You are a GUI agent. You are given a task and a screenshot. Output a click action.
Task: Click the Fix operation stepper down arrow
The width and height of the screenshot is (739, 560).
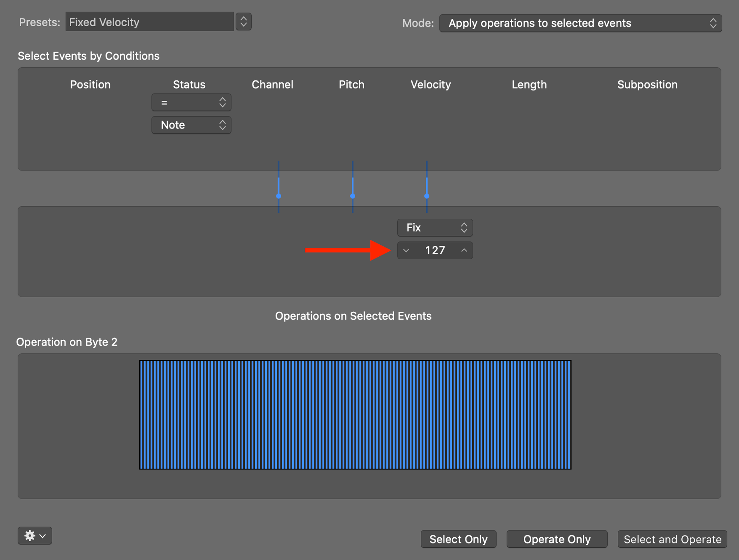click(x=408, y=250)
